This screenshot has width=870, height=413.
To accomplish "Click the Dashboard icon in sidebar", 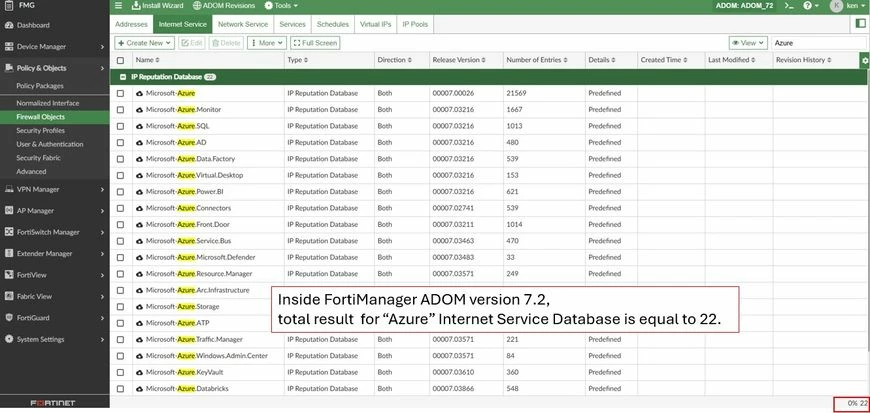I will [9, 25].
